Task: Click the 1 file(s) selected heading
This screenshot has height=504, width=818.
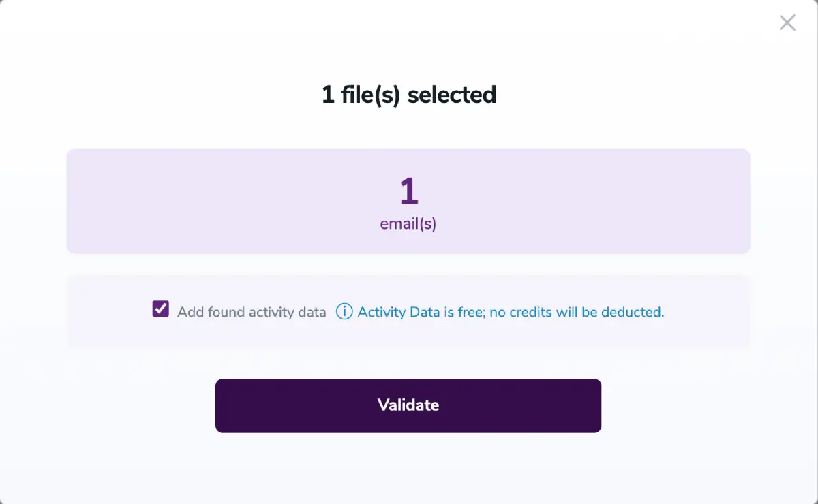Action: tap(408, 95)
